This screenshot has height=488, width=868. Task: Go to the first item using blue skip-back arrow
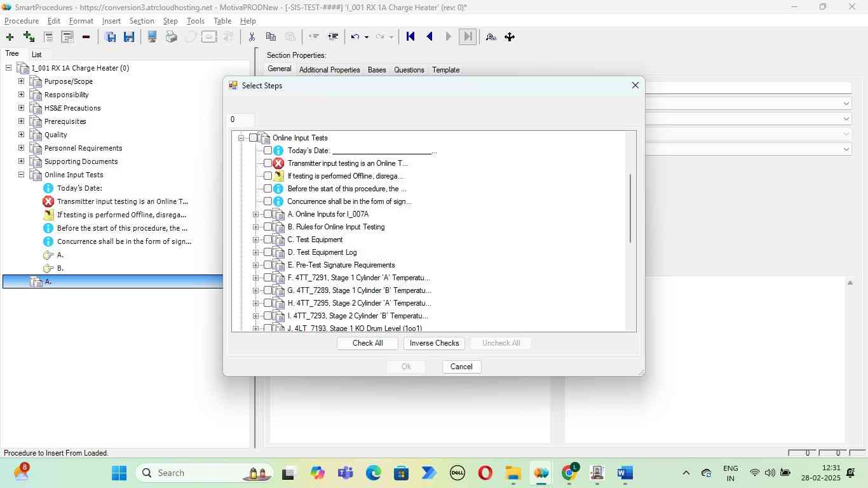tap(410, 37)
